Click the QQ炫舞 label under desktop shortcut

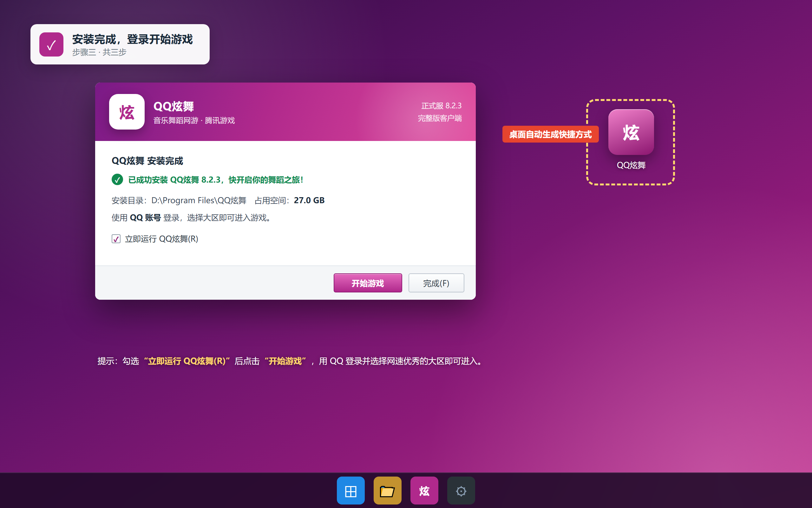pyautogui.click(x=631, y=165)
